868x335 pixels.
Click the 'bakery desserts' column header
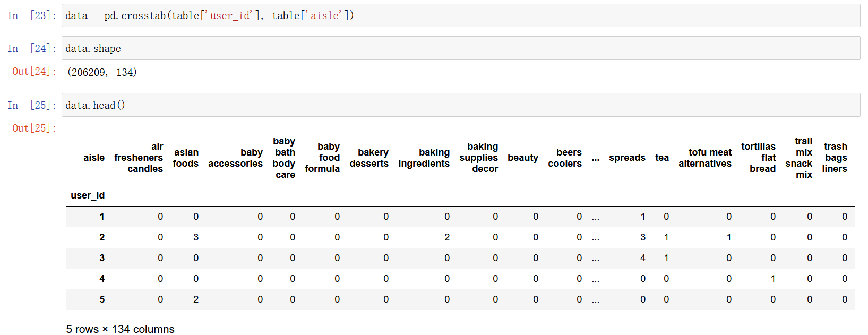click(x=369, y=158)
